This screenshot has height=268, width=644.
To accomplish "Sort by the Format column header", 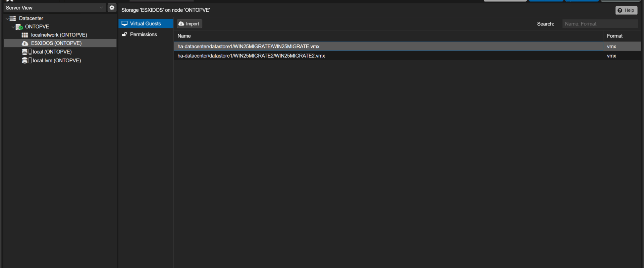I will click(622, 36).
